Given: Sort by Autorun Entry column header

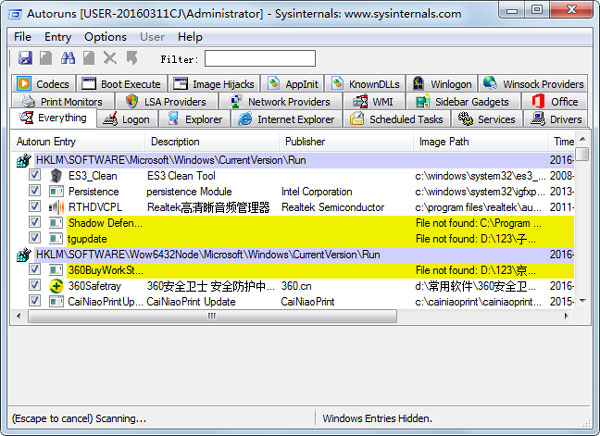Looking at the screenshot, I should (x=78, y=141).
